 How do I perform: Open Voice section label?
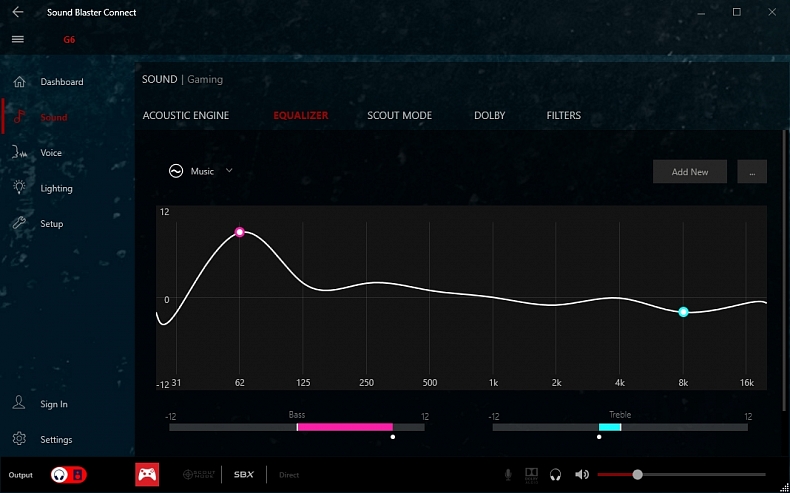[51, 153]
